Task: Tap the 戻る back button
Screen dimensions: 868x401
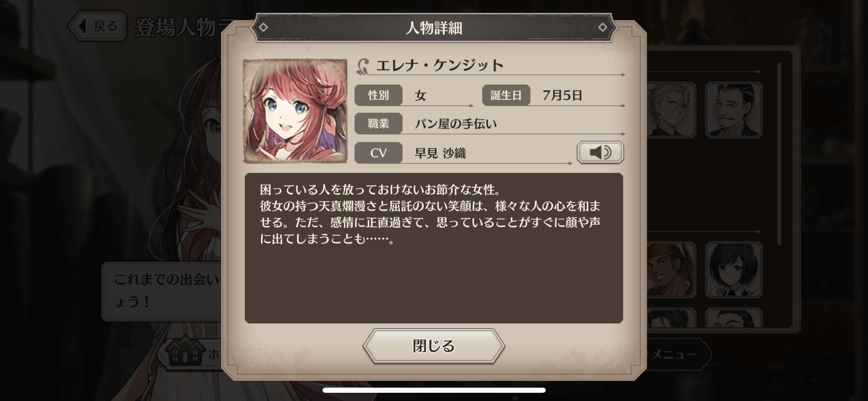Action: click(x=97, y=26)
